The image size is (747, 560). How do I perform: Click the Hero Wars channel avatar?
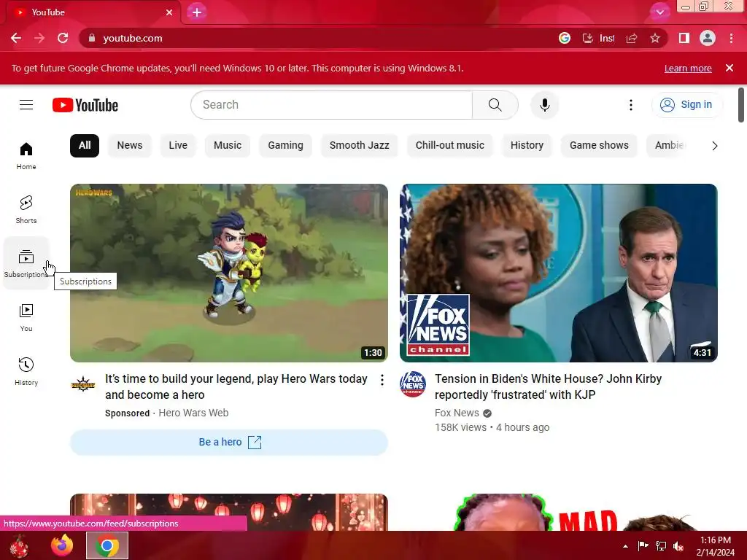[83, 384]
